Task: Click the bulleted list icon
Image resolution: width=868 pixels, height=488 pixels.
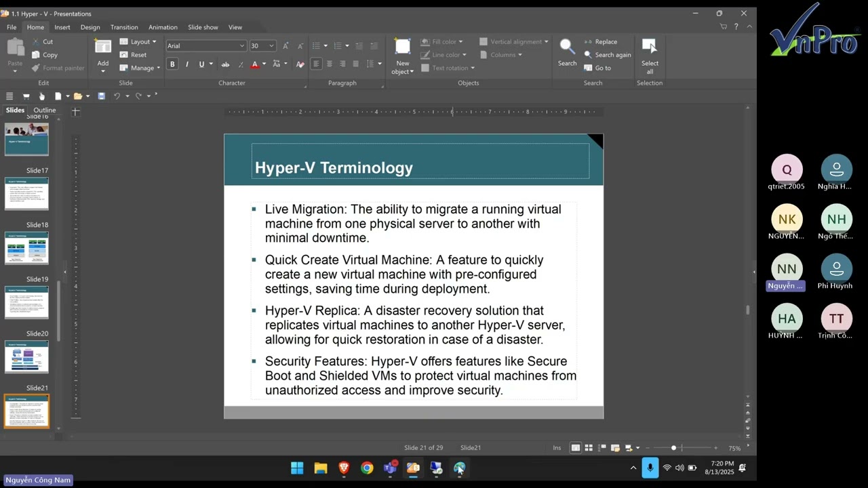Action: tap(316, 45)
